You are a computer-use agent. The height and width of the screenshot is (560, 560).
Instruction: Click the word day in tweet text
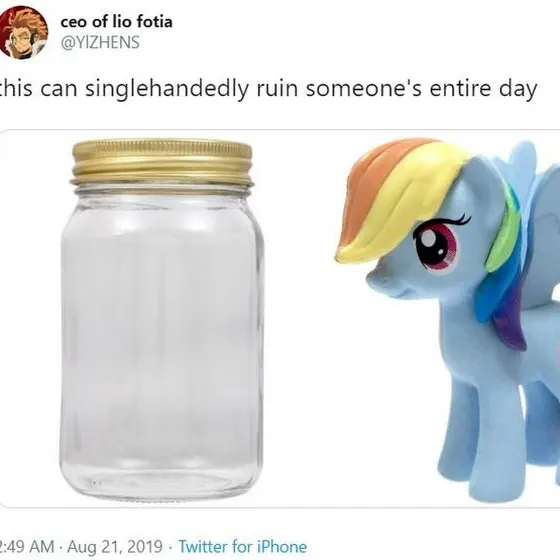pos(518,89)
